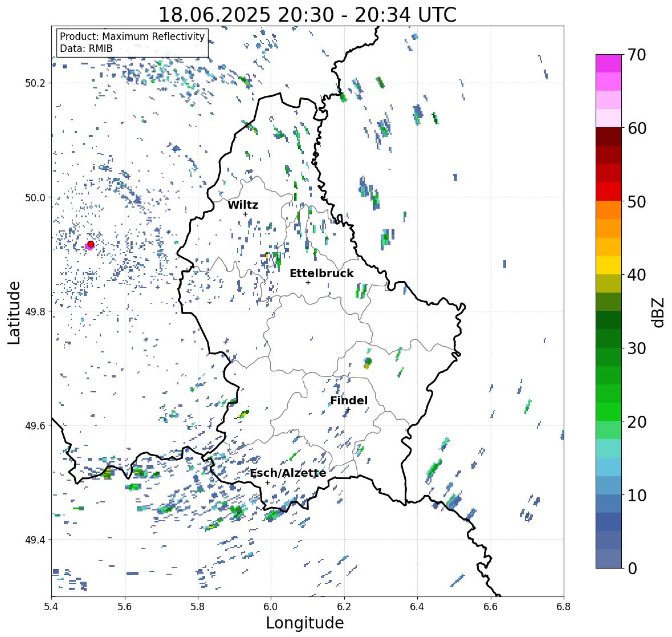Click the colorbar tick label 20

click(x=637, y=421)
